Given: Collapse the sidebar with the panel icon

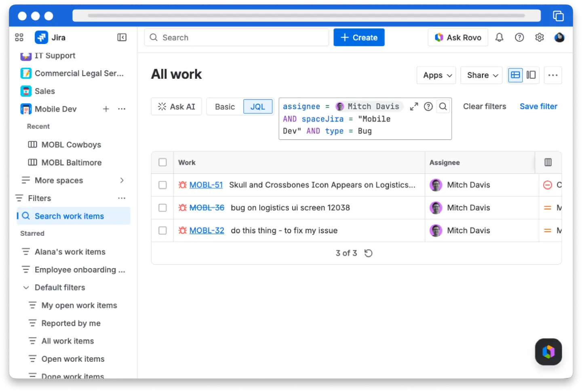Looking at the screenshot, I should pyautogui.click(x=122, y=38).
